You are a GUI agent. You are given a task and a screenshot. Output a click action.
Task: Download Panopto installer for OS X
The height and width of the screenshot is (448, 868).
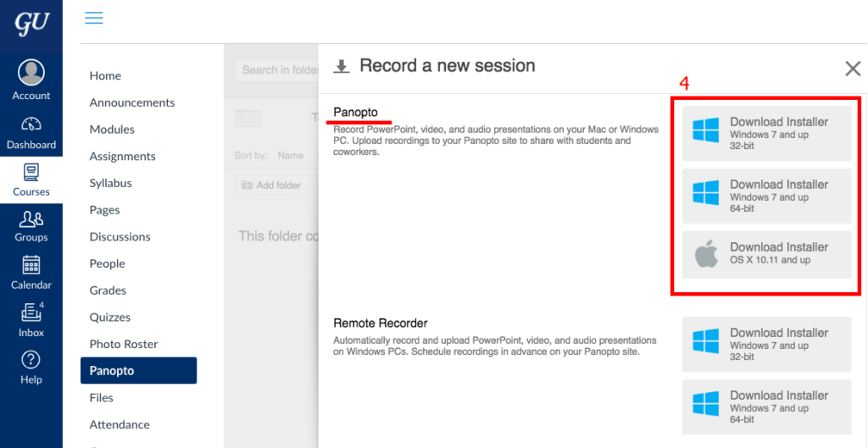click(766, 254)
